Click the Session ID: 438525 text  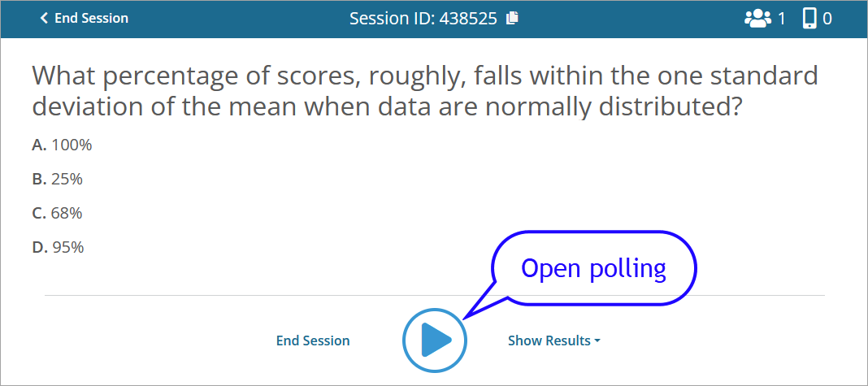pos(423,19)
